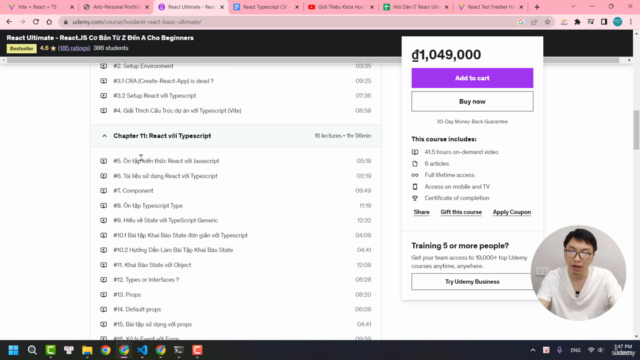Click the Add to cart button

point(472,78)
